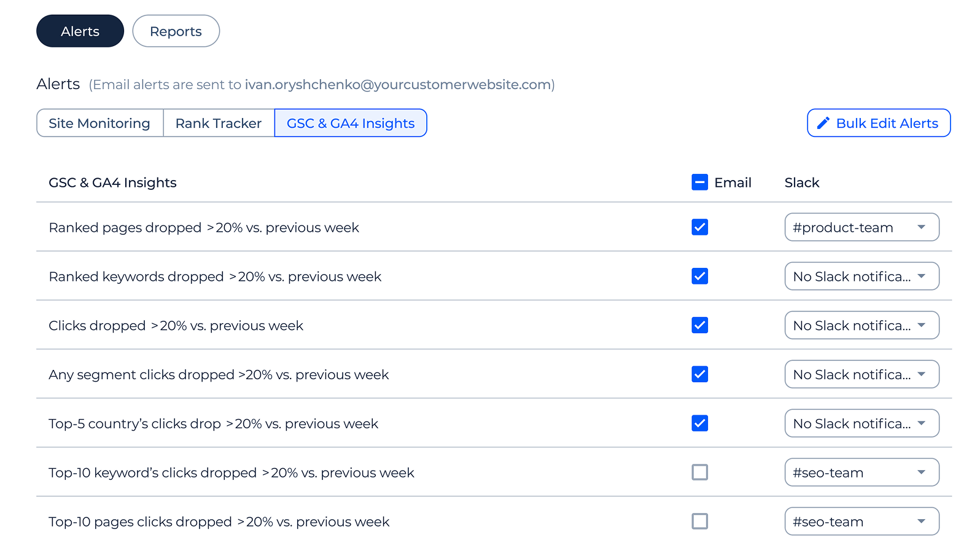Screen dimensions: 980x553
Task: Enable email for Top-10 pages clicks dropped
Action: (699, 522)
